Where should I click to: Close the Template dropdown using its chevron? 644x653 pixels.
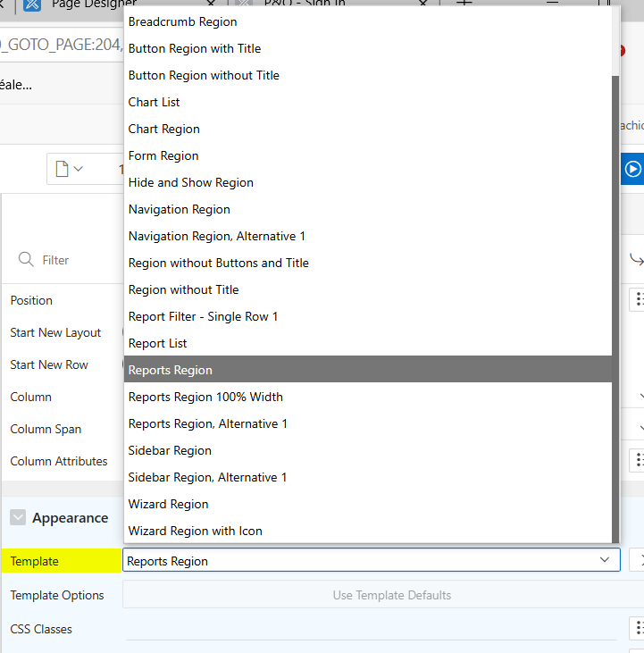(605, 560)
